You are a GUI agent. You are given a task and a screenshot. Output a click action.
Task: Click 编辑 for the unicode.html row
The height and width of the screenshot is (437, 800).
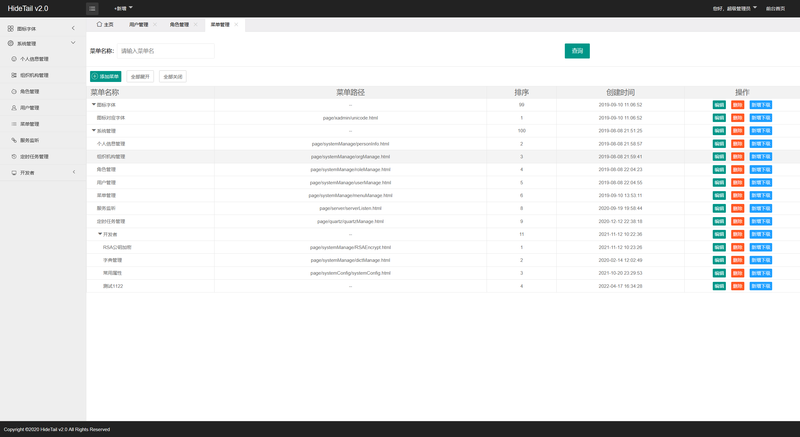[x=719, y=118]
